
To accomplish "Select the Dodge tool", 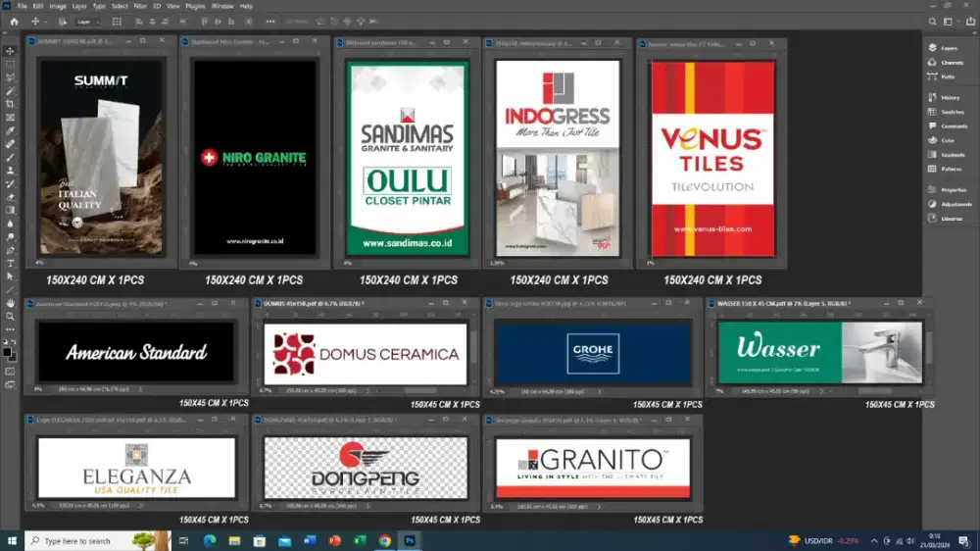I will click(10, 237).
